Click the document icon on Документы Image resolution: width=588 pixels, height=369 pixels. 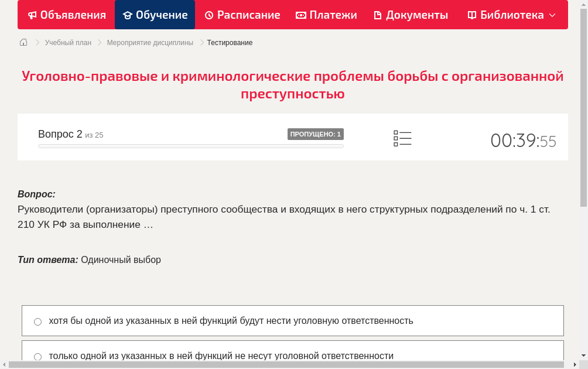pyautogui.click(x=378, y=15)
